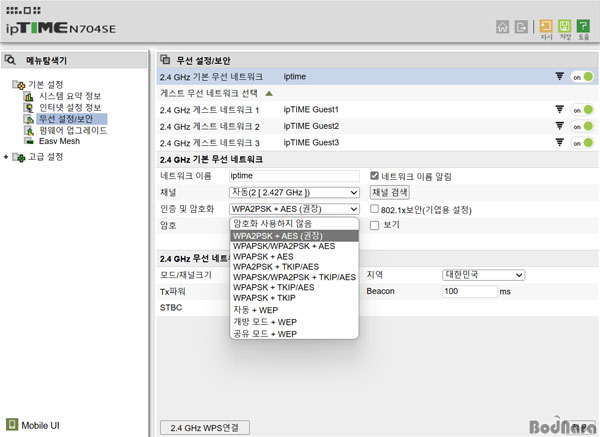Select WPA2PSK + TKIP/AES option
This screenshot has height=437, width=600.
click(294, 267)
